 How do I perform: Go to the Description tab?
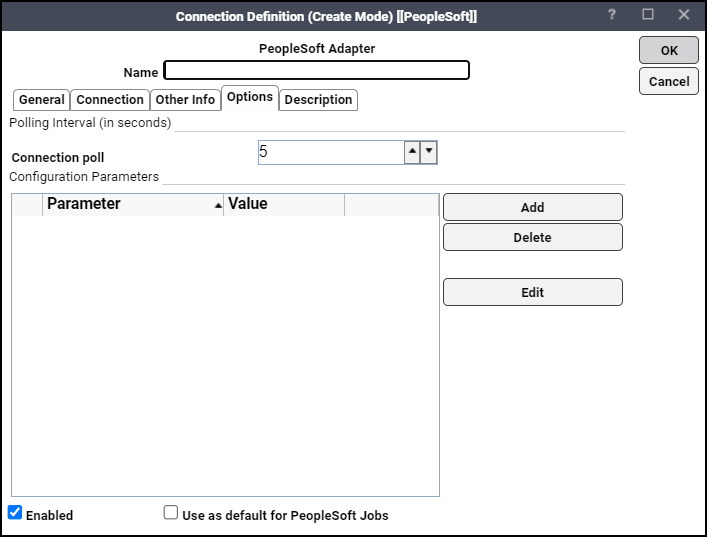click(318, 100)
